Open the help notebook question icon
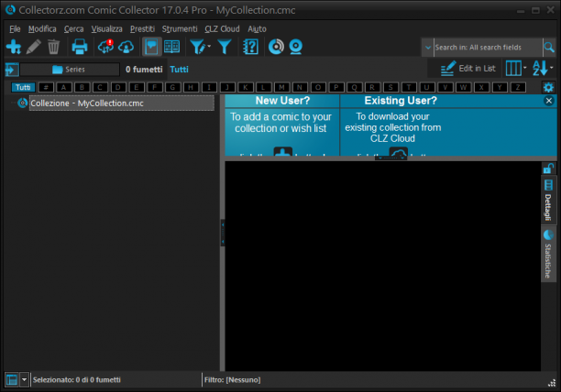Viewport: 561px width, 392px height. [x=250, y=47]
